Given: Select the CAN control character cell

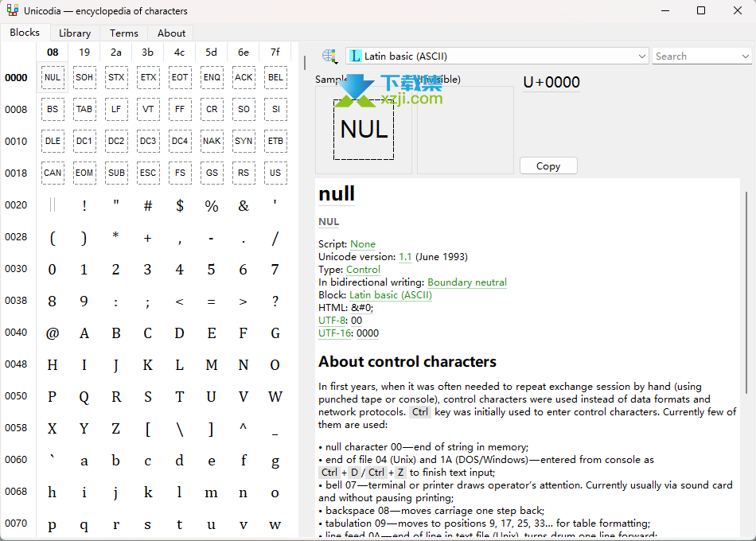Looking at the screenshot, I should pyautogui.click(x=53, y=173).
